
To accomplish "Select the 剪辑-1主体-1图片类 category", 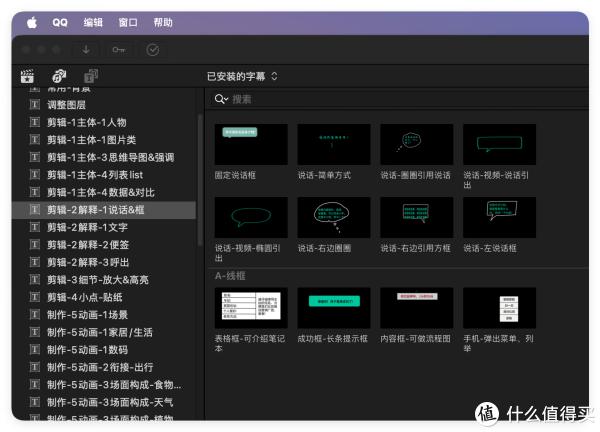I will 104,140.
